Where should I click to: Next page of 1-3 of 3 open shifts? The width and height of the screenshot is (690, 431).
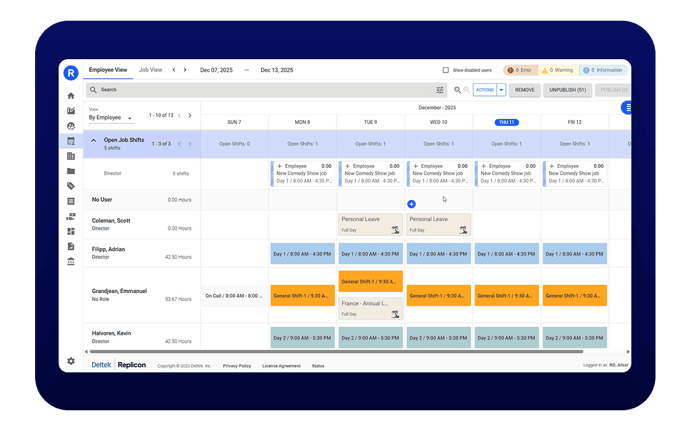[190, 144]
